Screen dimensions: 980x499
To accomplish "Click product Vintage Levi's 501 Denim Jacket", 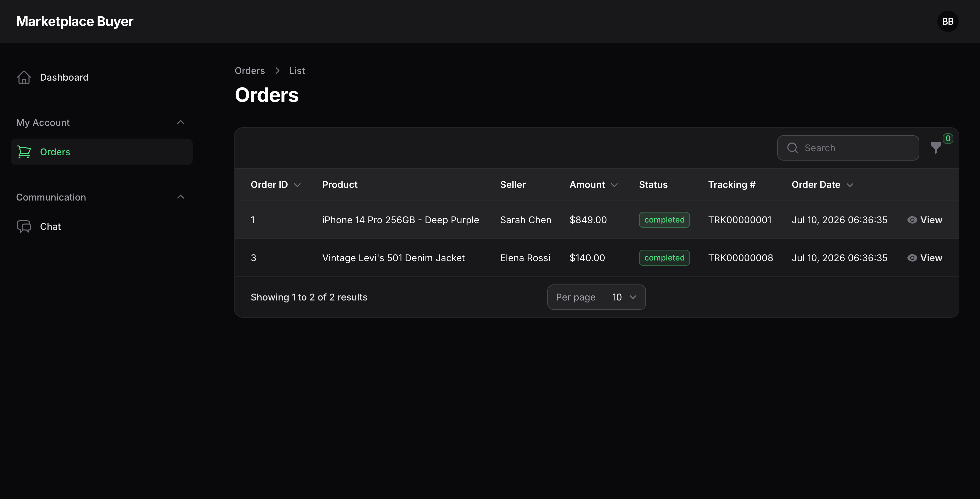I will pyautogui.click(x=393, y=258).
